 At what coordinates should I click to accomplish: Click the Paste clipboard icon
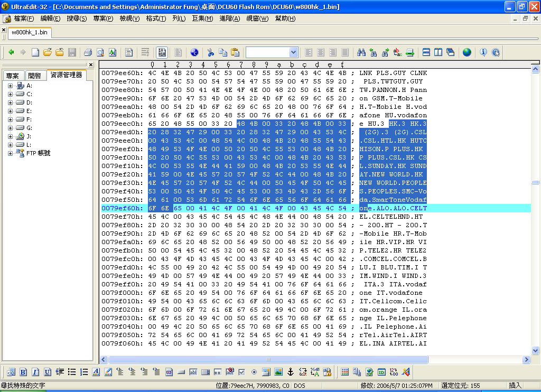235,52
